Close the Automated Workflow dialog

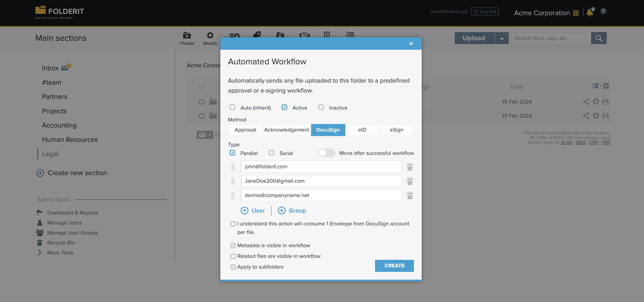[x=411, y=44]
